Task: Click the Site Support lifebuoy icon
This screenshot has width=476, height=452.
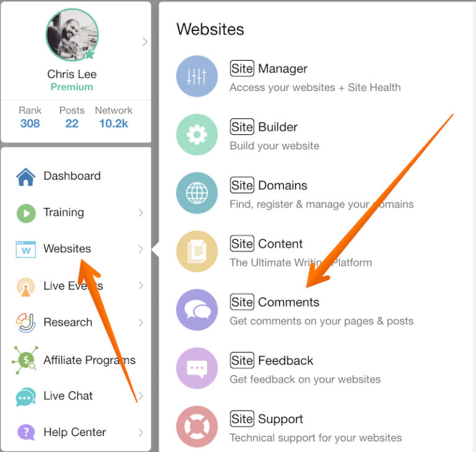Action: click(x=196, y=427)
